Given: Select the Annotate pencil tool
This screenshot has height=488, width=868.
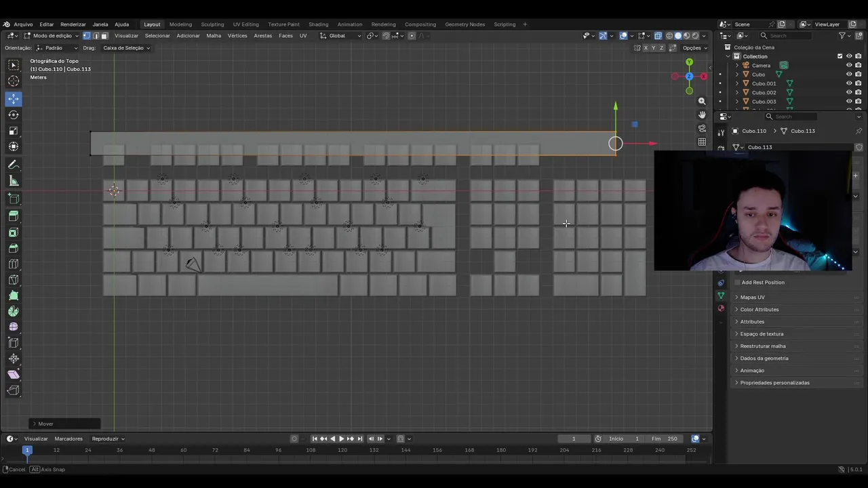Looking at the screenshot, I should point(14,165).
